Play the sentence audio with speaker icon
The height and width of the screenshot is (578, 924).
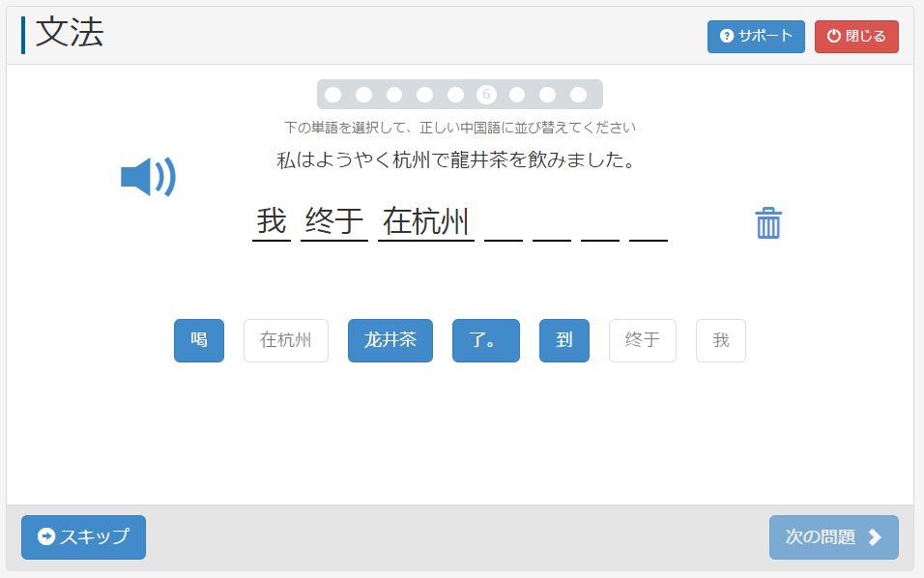pyautogui.click(x=148, y=178)
